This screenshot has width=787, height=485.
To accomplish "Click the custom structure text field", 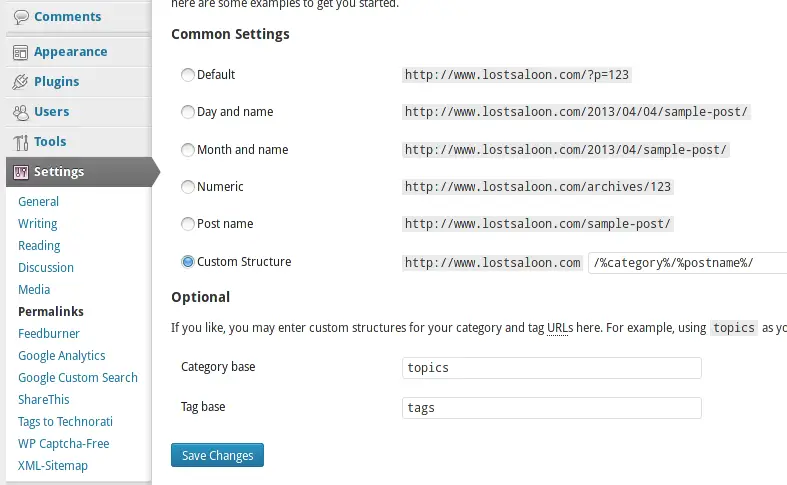I will (688, 263).
